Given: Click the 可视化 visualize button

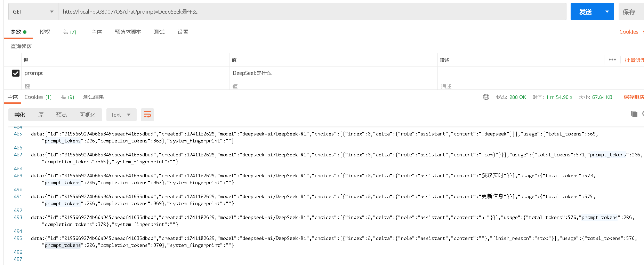Looking at the screenshot, I should 88,115.
